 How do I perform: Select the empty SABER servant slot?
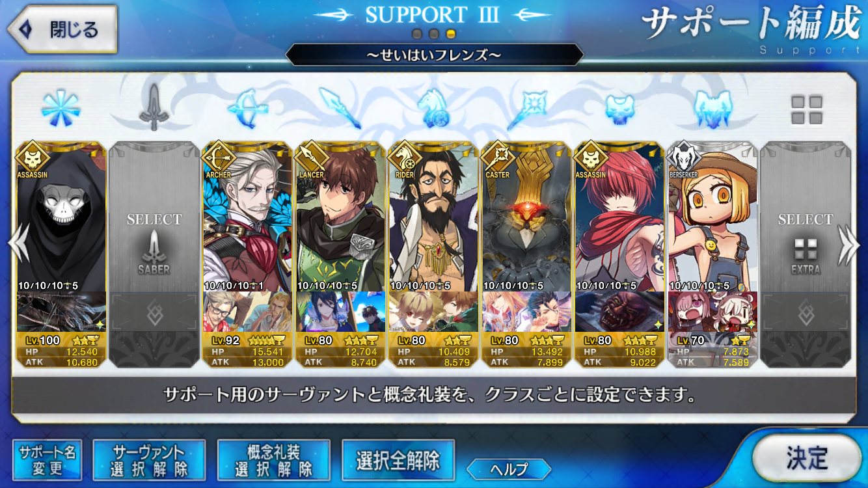click(154, 255)
